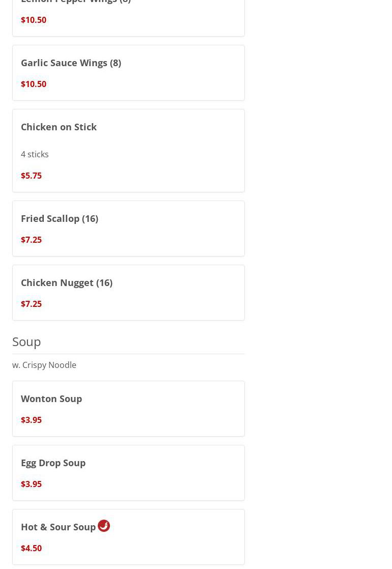The height and width of the screenshot is (569, 392).
Task: Select the Egg Drop Soup title
Action: [53, 463]
